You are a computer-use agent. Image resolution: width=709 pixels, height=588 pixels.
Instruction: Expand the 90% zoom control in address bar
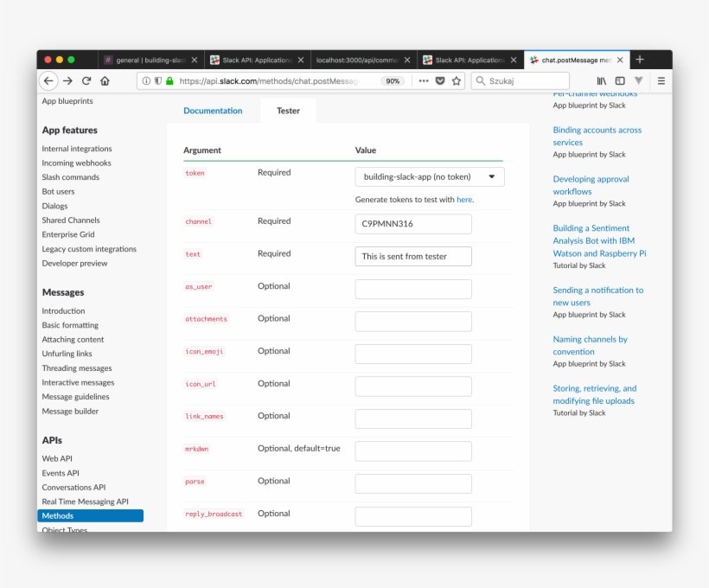tap(393, 80)
